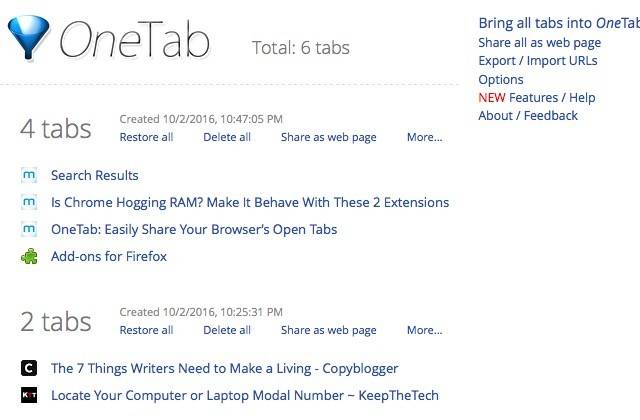Viewport: 640px width, 420px height.
Task: Delete all in the 2 tabs group
Action: tap(227, 330)
